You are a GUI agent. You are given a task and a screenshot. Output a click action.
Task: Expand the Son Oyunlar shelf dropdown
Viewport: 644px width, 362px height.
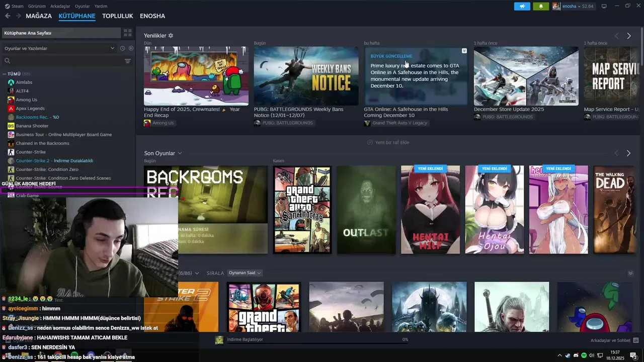coord(180,153)
